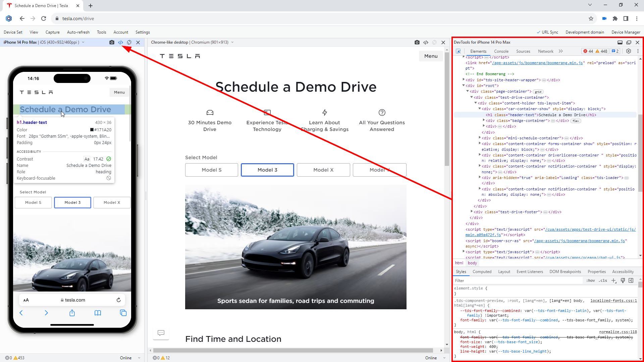Open DevTools for the Chrome-like desktop pane
This screenshot has height=362, width=644.
point(426,42)
